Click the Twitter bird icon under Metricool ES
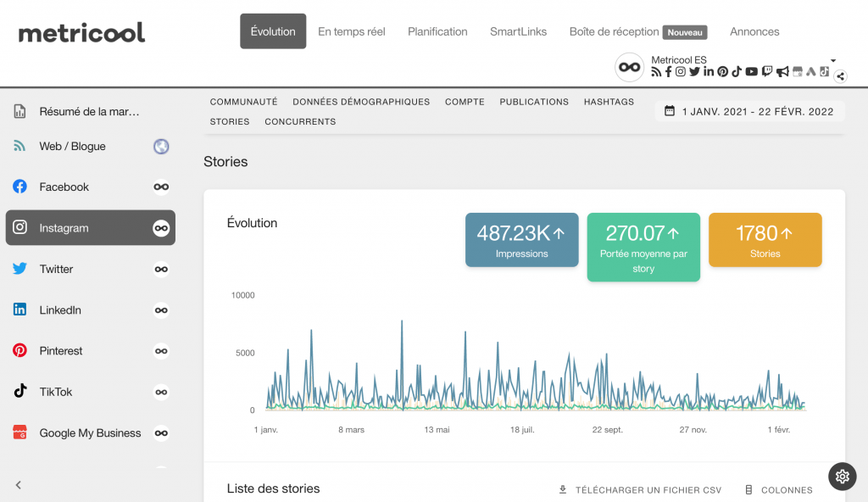 [x=694, y=72]
